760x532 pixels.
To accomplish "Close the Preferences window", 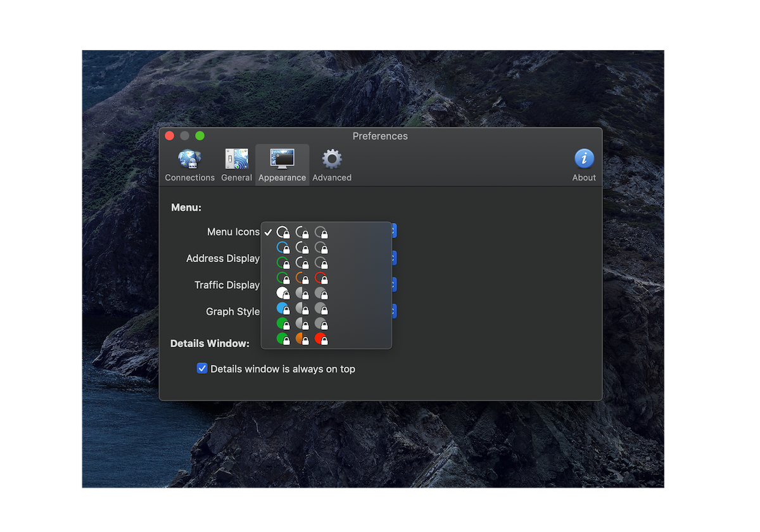I will pos(170,136).
